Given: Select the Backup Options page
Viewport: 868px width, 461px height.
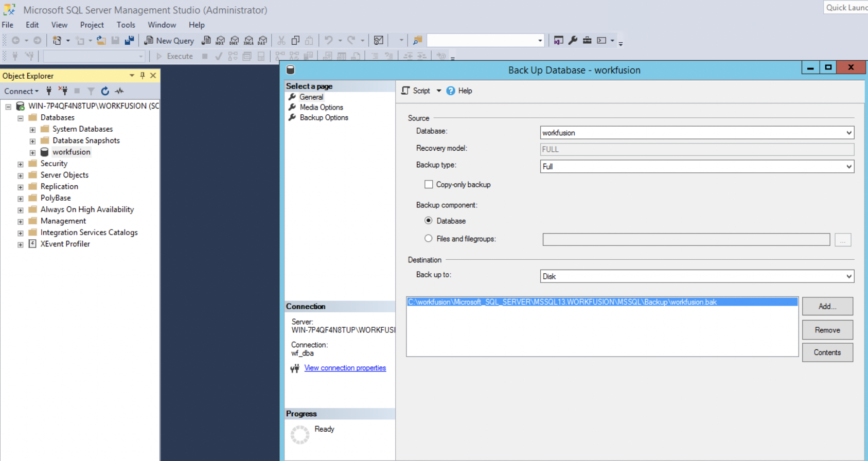Looking at the screenshot, I should [x=324, y=117].
